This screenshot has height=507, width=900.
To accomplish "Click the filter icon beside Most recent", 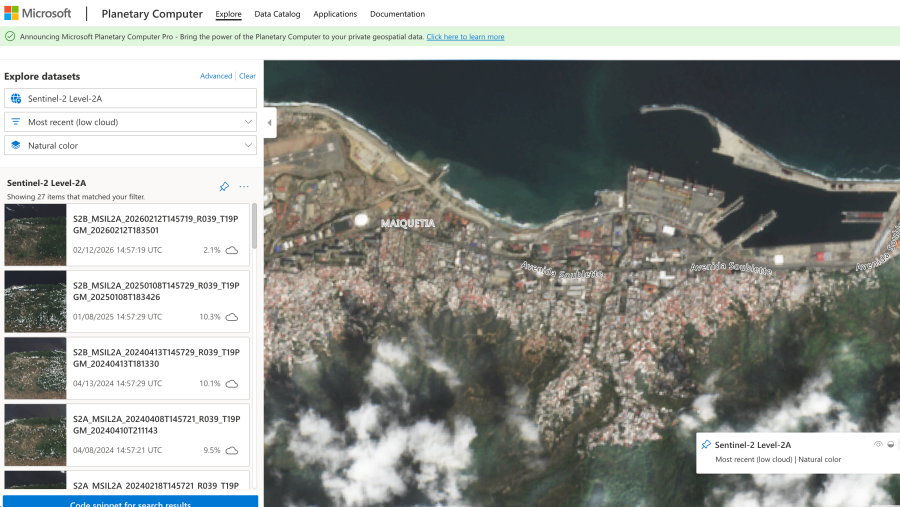I will (16, 122).
